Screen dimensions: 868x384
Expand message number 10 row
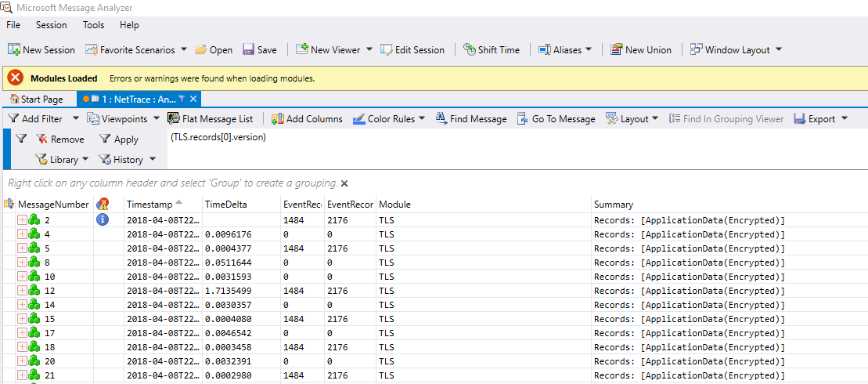click(22, 277)
